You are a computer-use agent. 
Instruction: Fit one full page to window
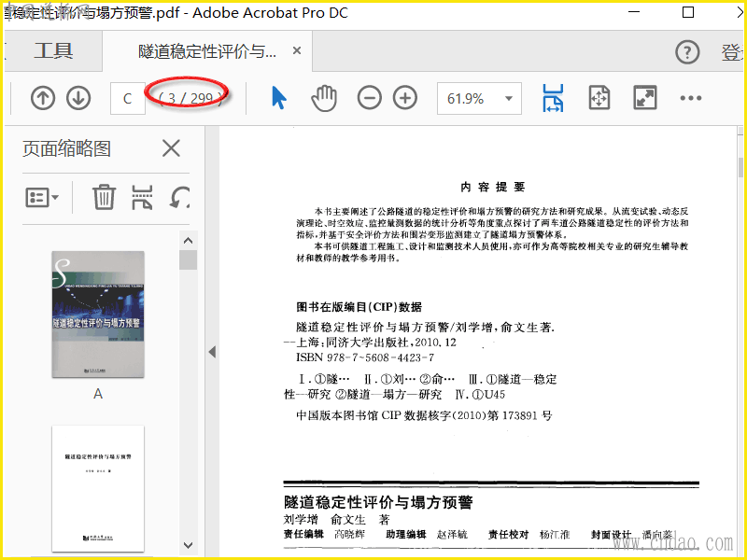pyautogui.click(x=599, y=98)
